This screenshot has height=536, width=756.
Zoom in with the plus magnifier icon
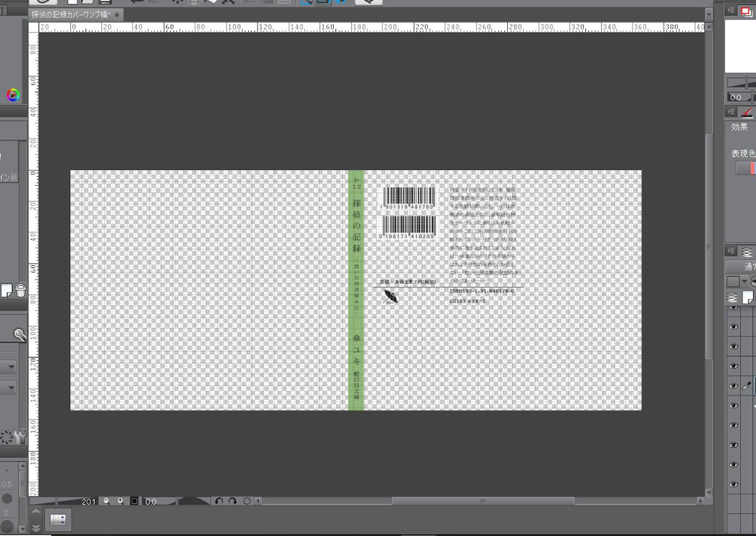tap(120, 501)
